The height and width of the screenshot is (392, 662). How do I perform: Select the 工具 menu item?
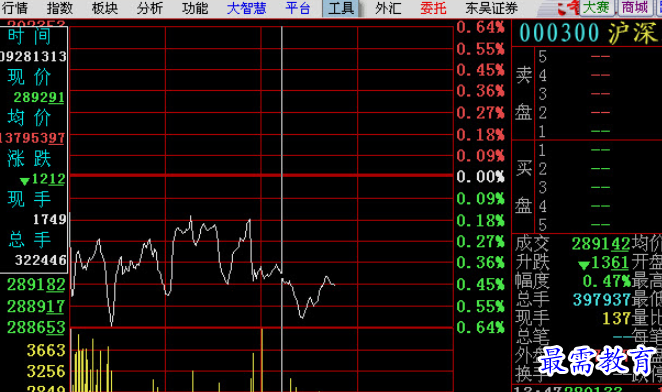pyautogui.click(x=341, y=8)
